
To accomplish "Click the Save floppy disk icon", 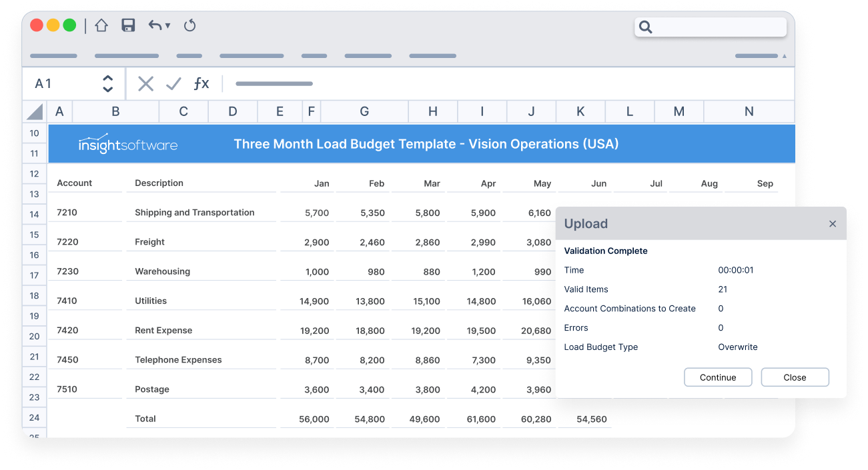I will 128,25.
